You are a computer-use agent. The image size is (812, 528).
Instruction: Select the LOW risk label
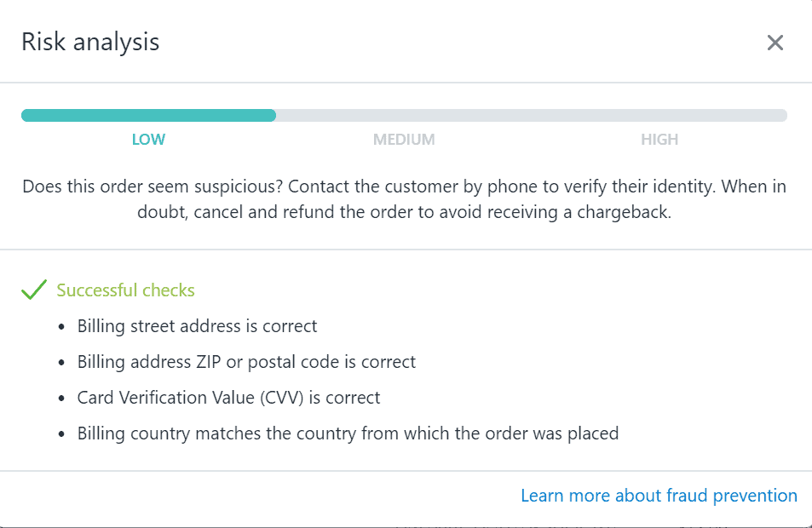pyautogui.click(x=148, y=139)
